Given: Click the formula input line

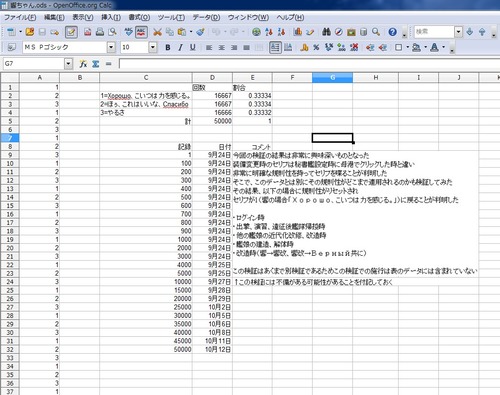Looking at the screenshot, I should click(x=309, y=64).
